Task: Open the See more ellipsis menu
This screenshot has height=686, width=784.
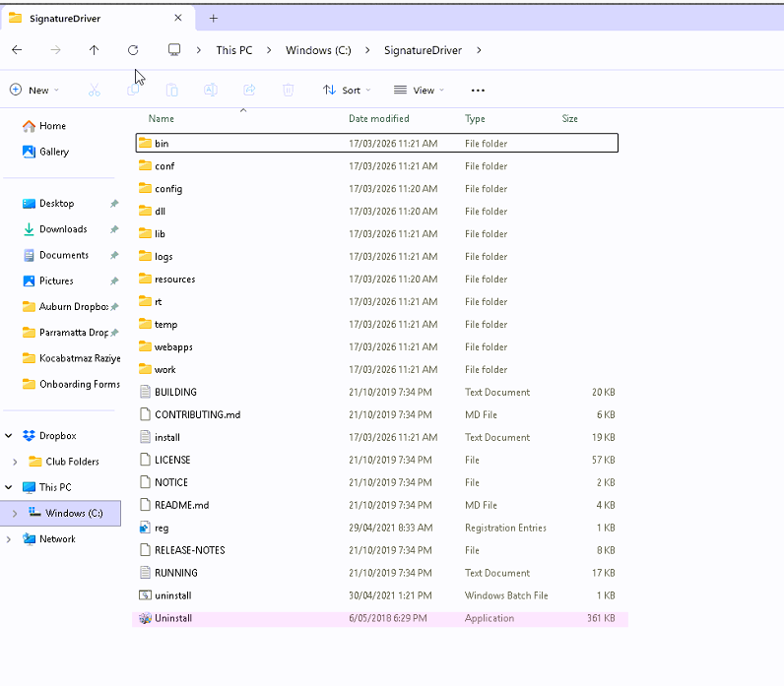Action: click(478, 91)
